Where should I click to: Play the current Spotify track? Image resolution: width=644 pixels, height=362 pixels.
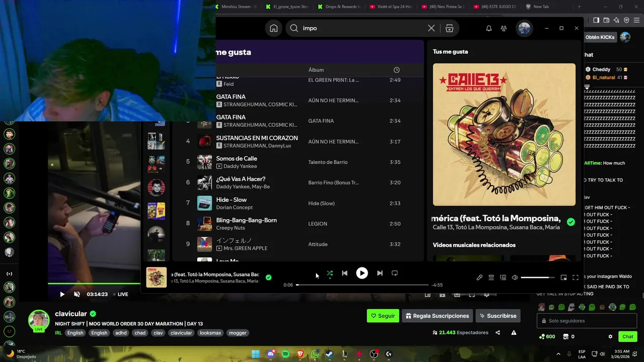(x=362, y=273)
